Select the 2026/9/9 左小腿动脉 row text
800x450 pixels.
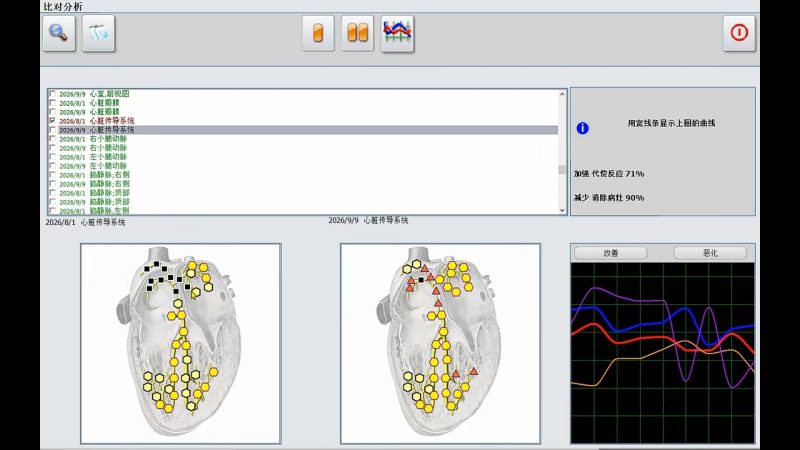tap(93, 166)
